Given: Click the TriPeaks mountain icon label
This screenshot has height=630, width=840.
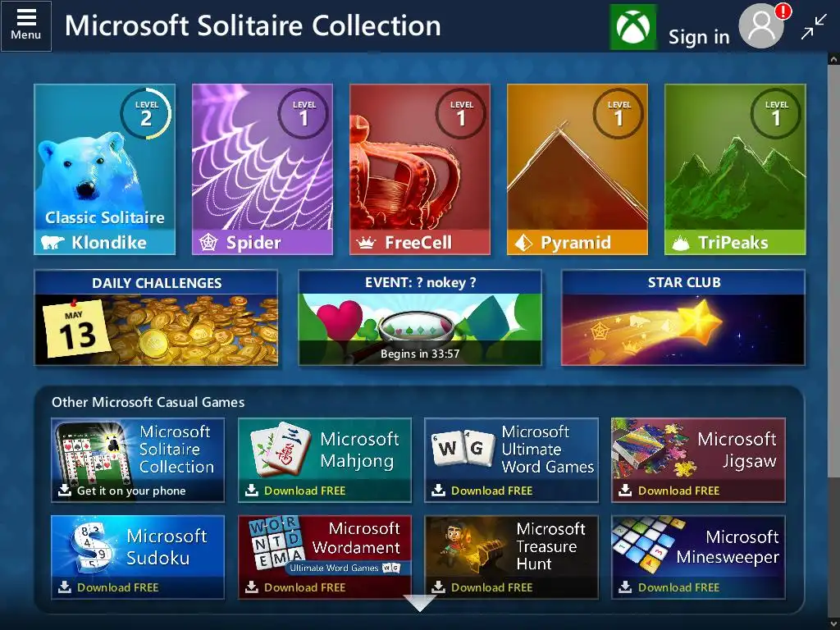Looking at the screenshot, I should coord(680,243).
